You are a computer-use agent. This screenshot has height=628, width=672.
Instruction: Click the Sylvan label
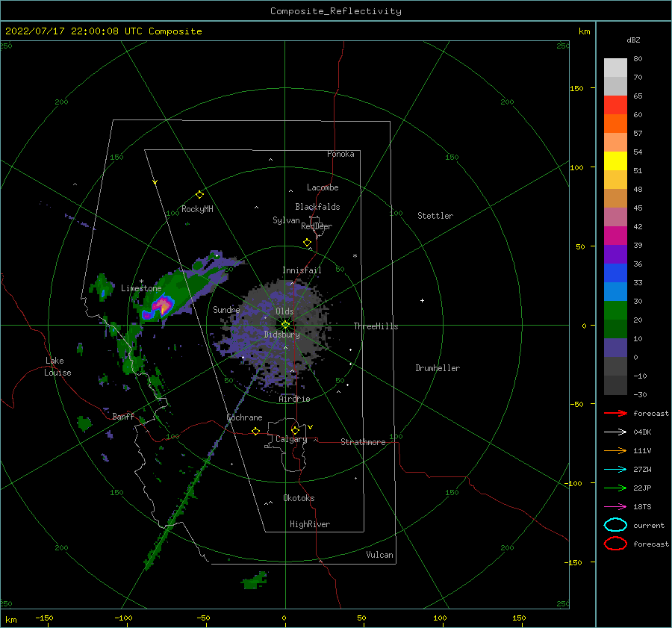point(286,220)
